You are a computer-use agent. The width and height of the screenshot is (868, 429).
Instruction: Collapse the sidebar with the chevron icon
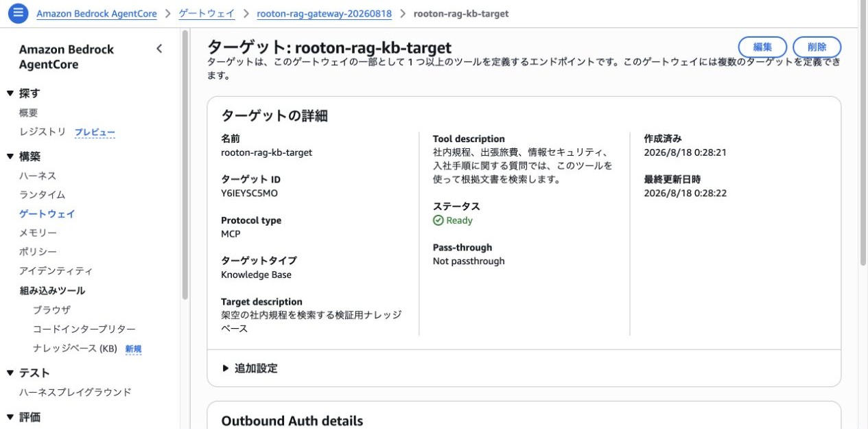159,49
